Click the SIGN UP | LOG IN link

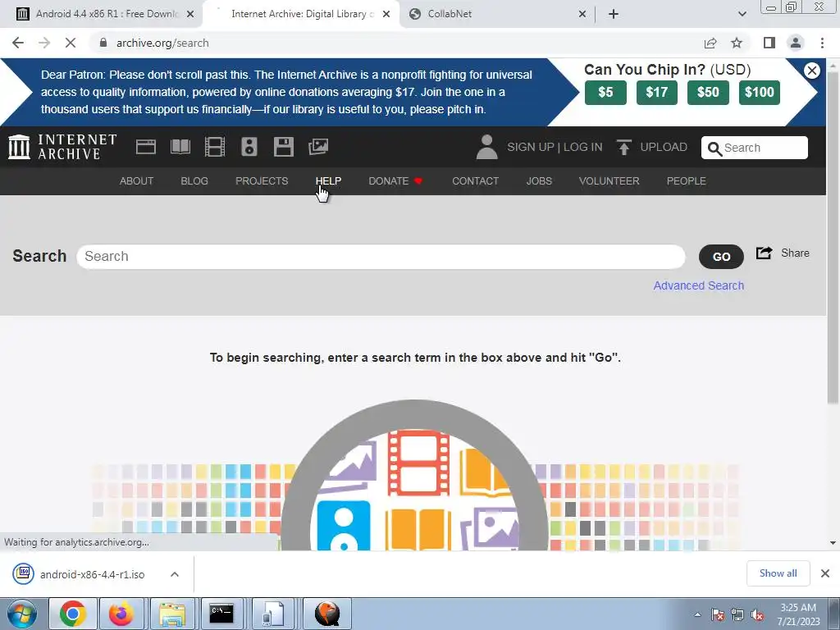[x=555, y=147]
